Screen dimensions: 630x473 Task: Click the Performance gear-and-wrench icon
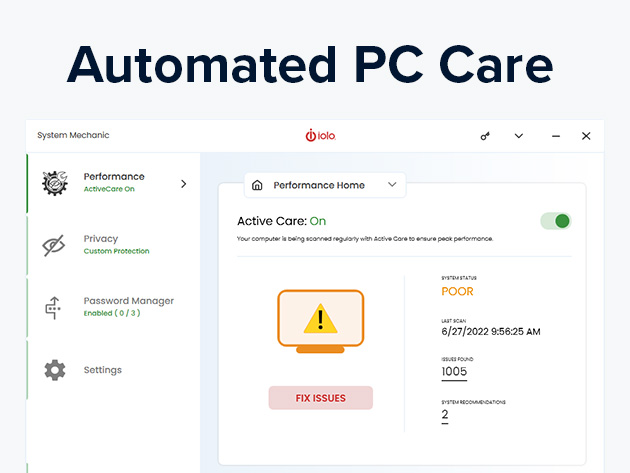pyautogui.click(x=55, y=183)
